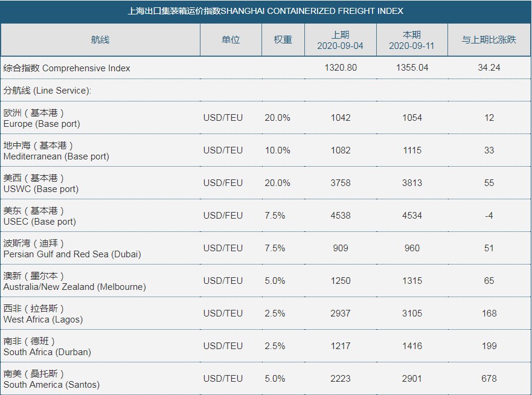Select the Mediterranean (Base port) route
This screenshot has width=532, height=395.
click(x=56, y=151)
